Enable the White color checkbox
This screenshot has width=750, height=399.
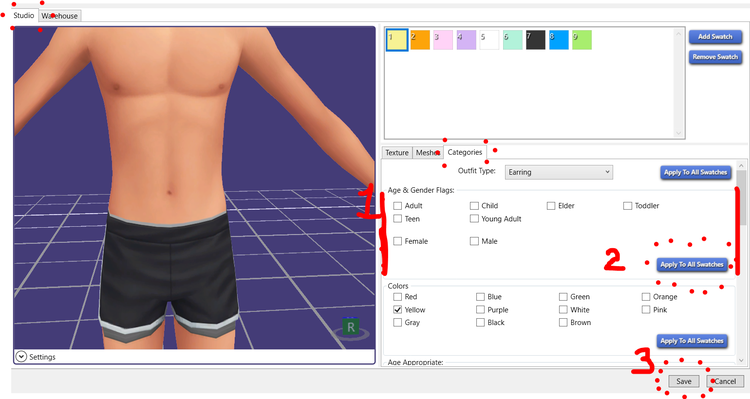click(563, 310)
